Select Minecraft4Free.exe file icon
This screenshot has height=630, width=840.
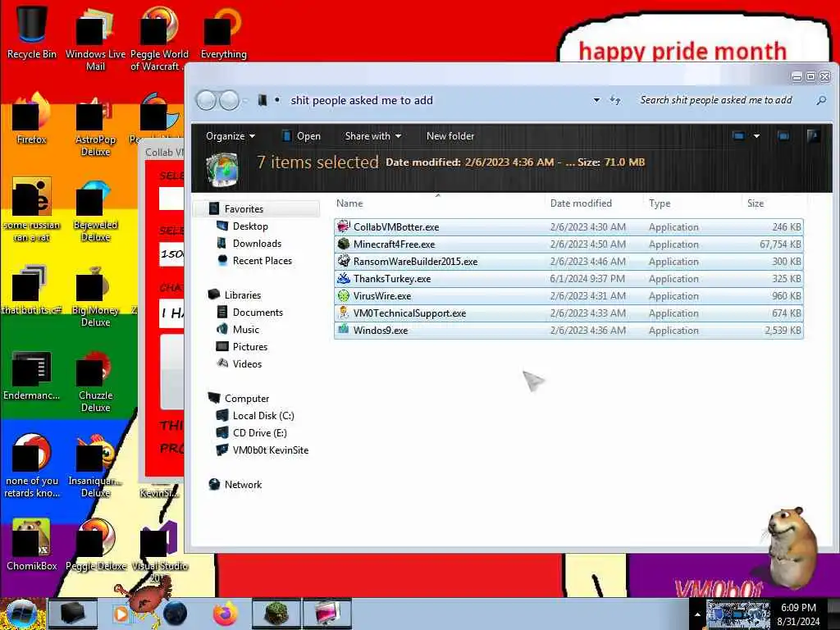344,244
